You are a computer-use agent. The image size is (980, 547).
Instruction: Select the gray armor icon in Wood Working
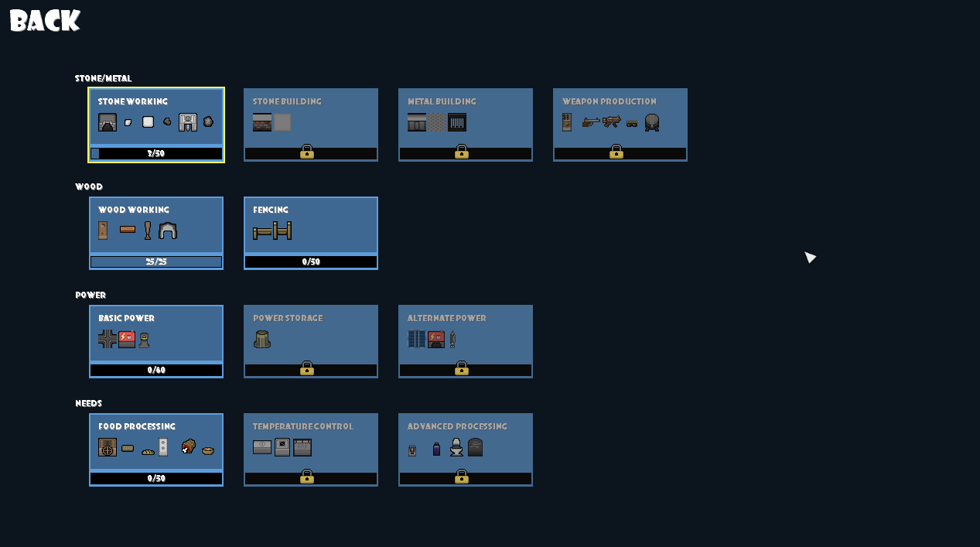(168, 231)
